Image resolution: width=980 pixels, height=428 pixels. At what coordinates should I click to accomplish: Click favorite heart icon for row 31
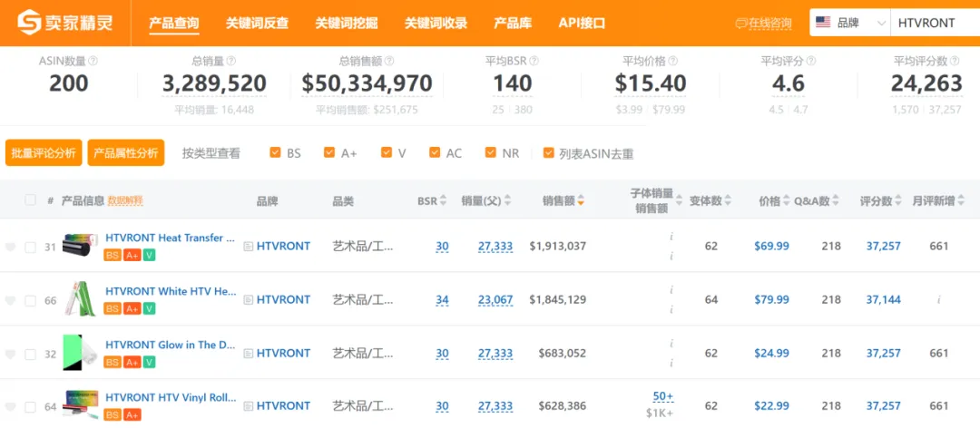(x=10, y=248)
